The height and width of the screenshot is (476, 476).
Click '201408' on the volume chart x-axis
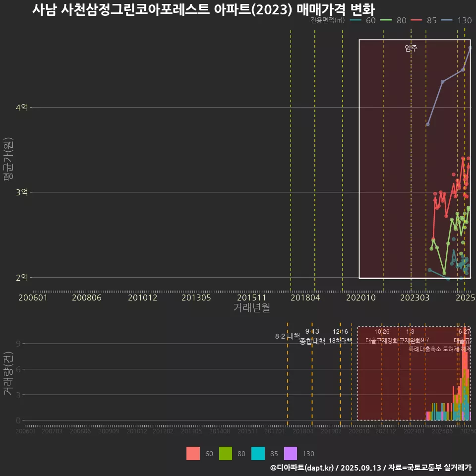tap(220, 431)
